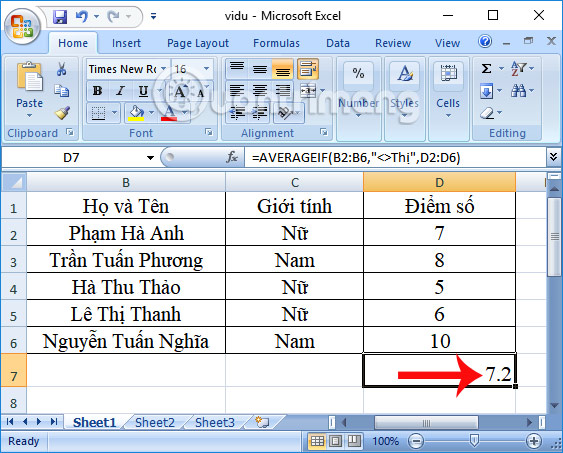
Task: Undo the last action
Action: tap(82, 16)
